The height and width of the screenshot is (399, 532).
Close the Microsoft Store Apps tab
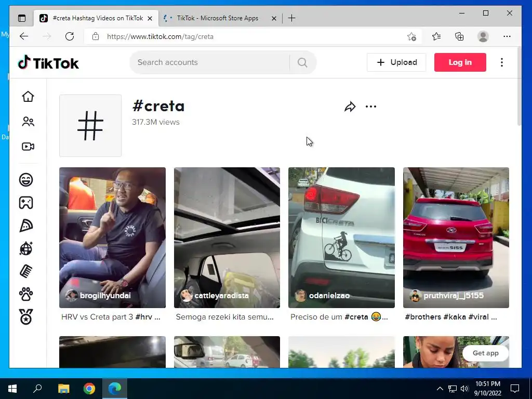pos(274,19)
